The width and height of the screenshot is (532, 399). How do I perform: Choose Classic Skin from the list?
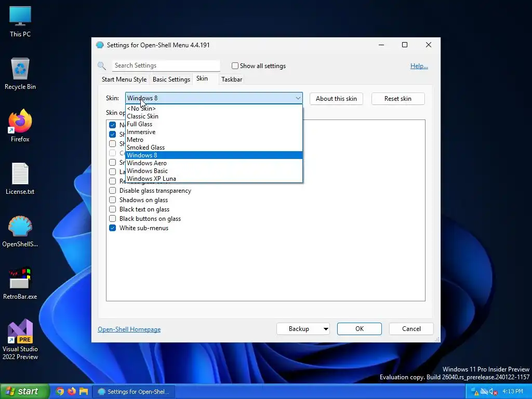[x=214, y=116]
